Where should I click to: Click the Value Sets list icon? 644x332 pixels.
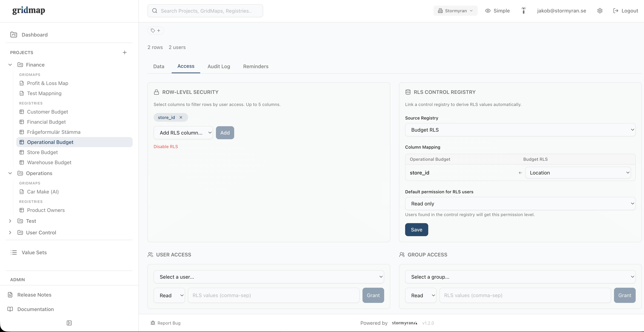14,252
